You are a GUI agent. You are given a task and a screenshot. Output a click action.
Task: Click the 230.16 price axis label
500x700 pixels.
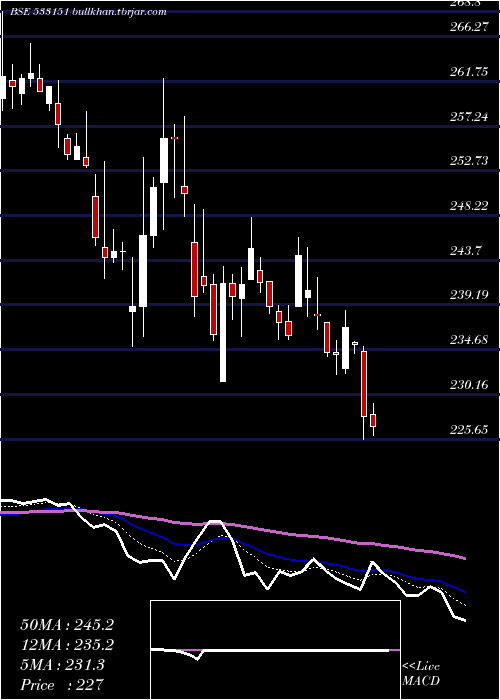tap(469, 385)
